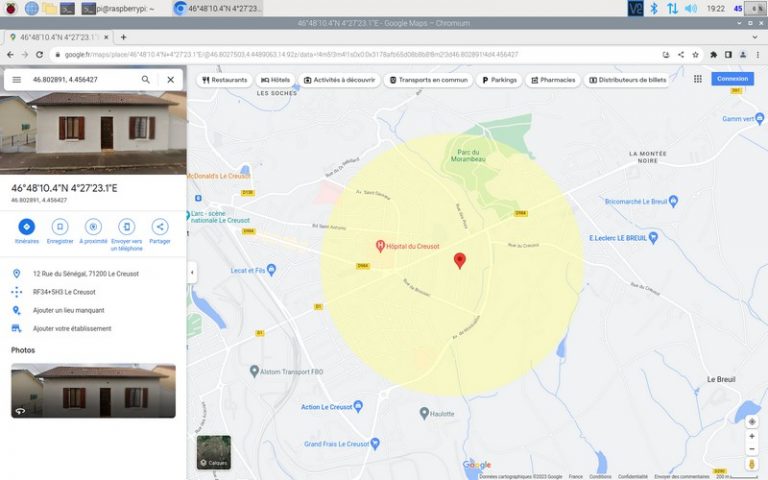Screen dimensions: 768x480
Task: Click the Connexion sign-in button
Action: [732, 79]
